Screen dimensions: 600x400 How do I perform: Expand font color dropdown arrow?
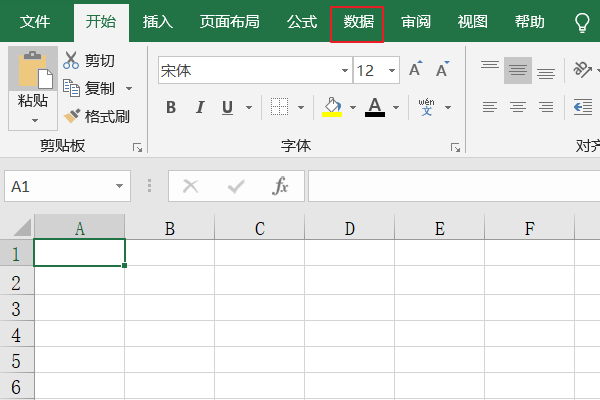click(x=396, y=108)
